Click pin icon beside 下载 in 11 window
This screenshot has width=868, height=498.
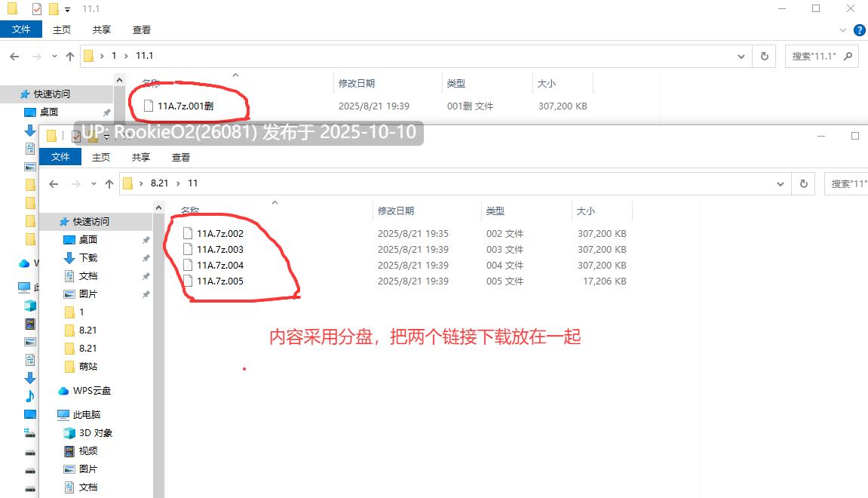146,258
